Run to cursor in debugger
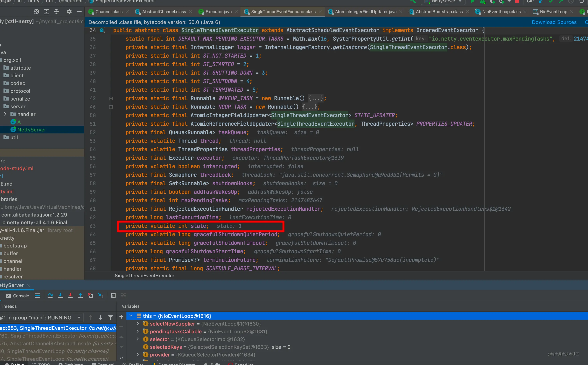 coord(101,295)
